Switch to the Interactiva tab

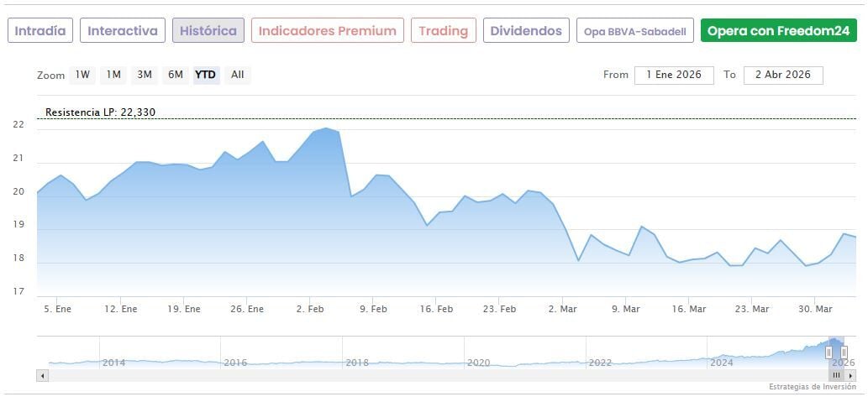(123, 31)
